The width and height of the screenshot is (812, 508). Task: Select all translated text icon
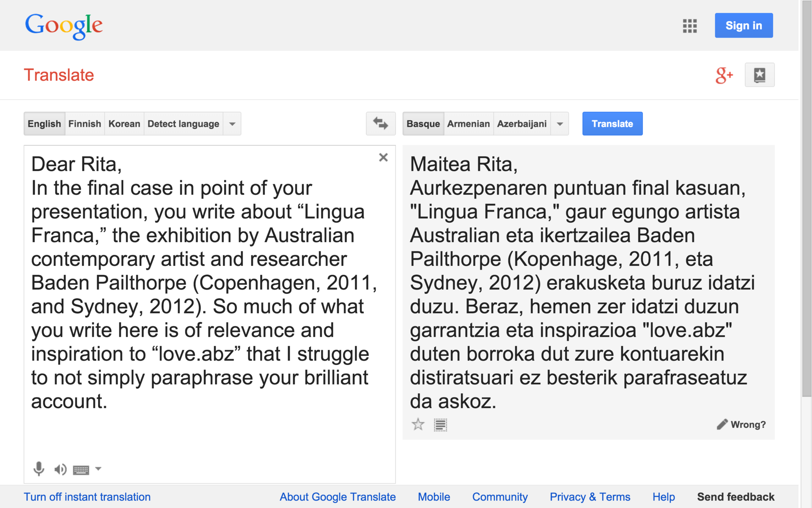tap(440, 425)
